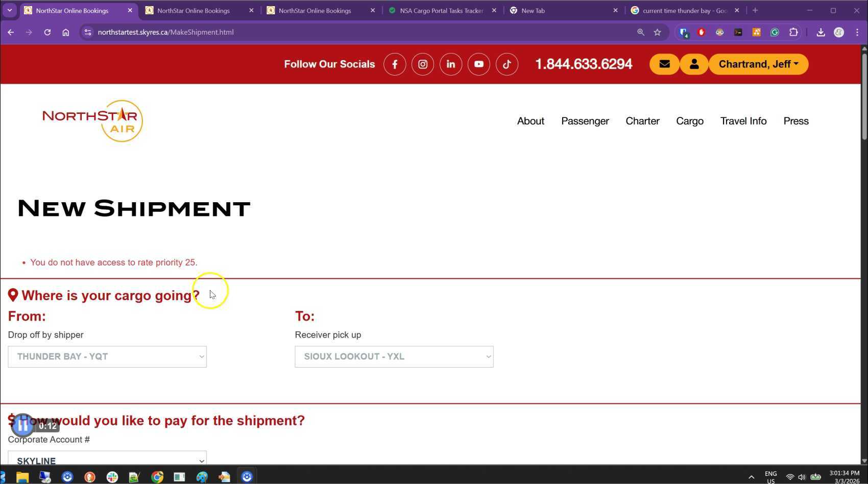
Task: Close the New Tab browser tab
Action: click(x=615, y=10)
